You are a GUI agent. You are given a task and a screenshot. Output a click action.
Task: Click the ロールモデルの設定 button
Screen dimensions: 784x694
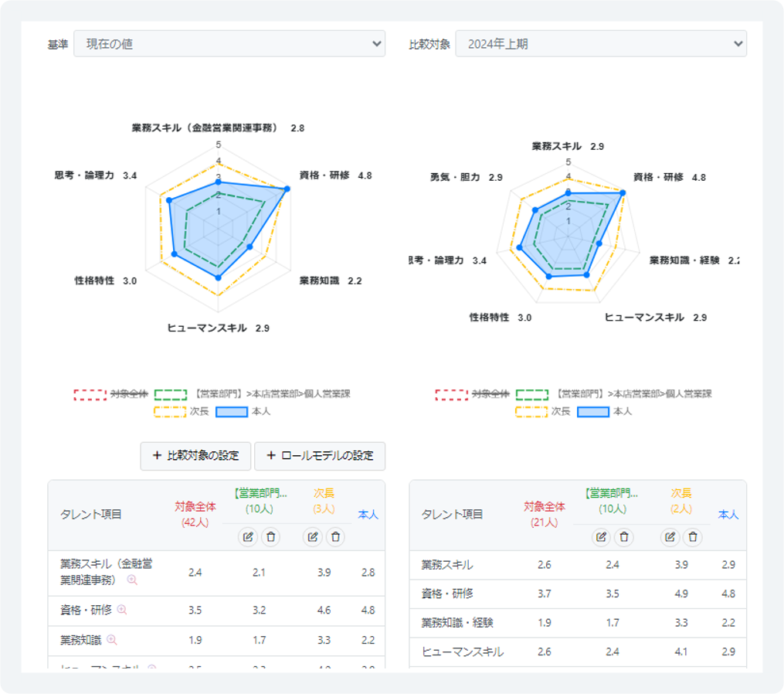(319, 456)
